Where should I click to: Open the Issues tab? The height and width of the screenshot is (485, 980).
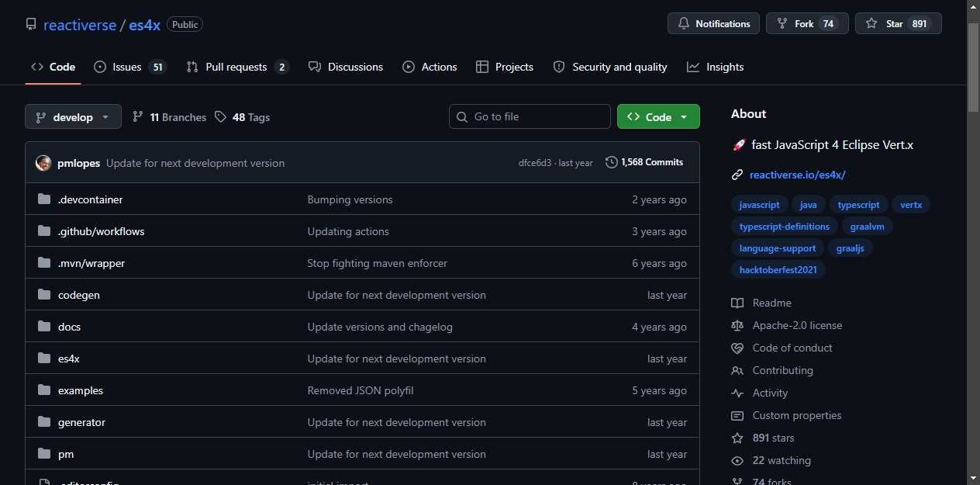pos(130,67)
